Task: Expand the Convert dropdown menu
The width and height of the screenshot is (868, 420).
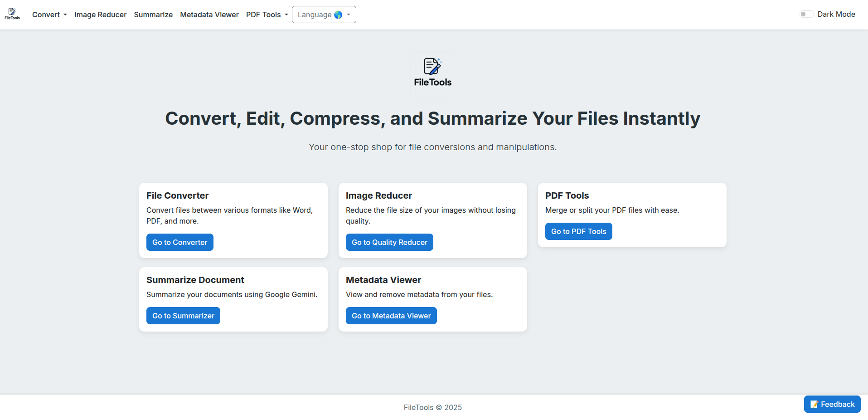Action: pos(49,15)
